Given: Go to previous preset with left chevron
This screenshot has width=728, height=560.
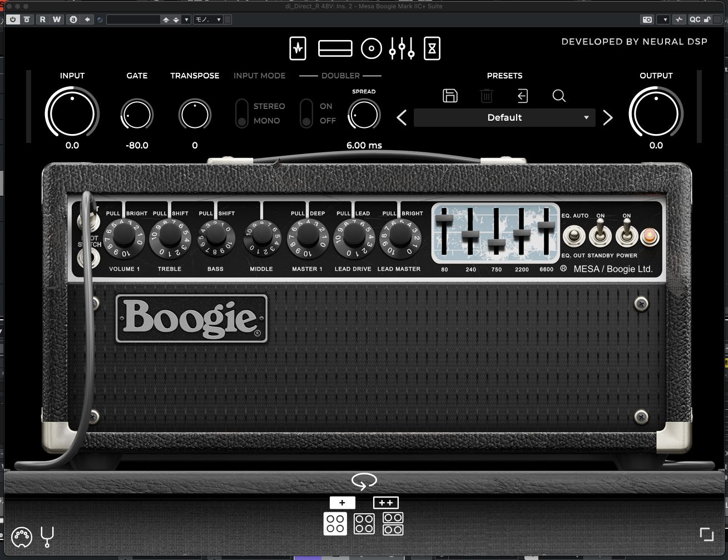Looking at the screenshot, I should coord(402,118).
